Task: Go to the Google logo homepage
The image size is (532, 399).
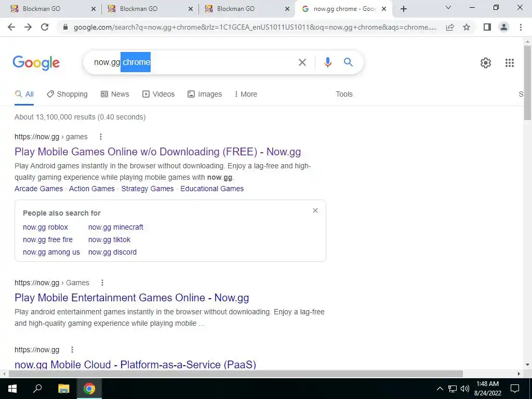Action: point(36,63)
